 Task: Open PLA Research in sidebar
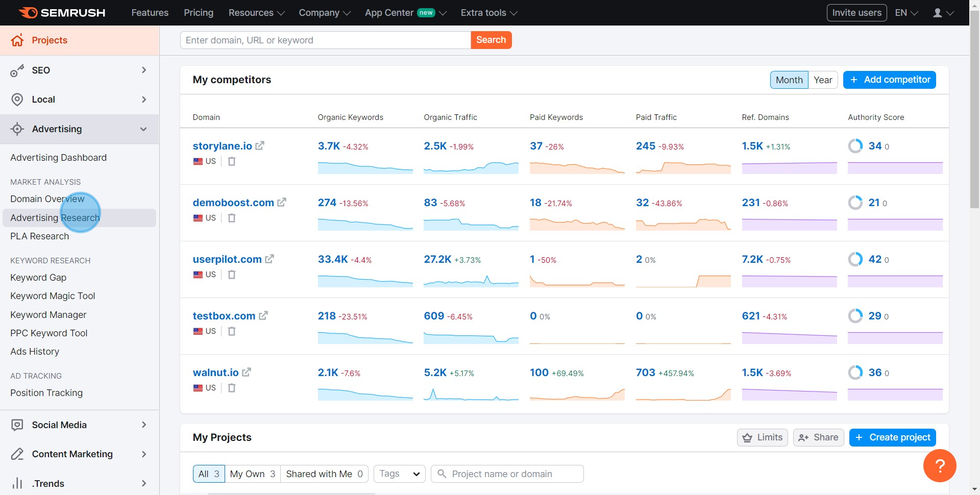pos(39,236)
